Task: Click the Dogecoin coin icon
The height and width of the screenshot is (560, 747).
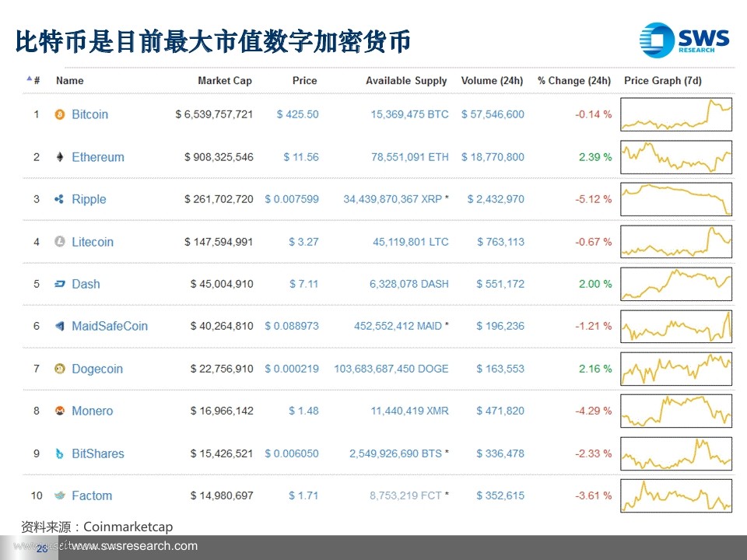Action: point(60,369)
